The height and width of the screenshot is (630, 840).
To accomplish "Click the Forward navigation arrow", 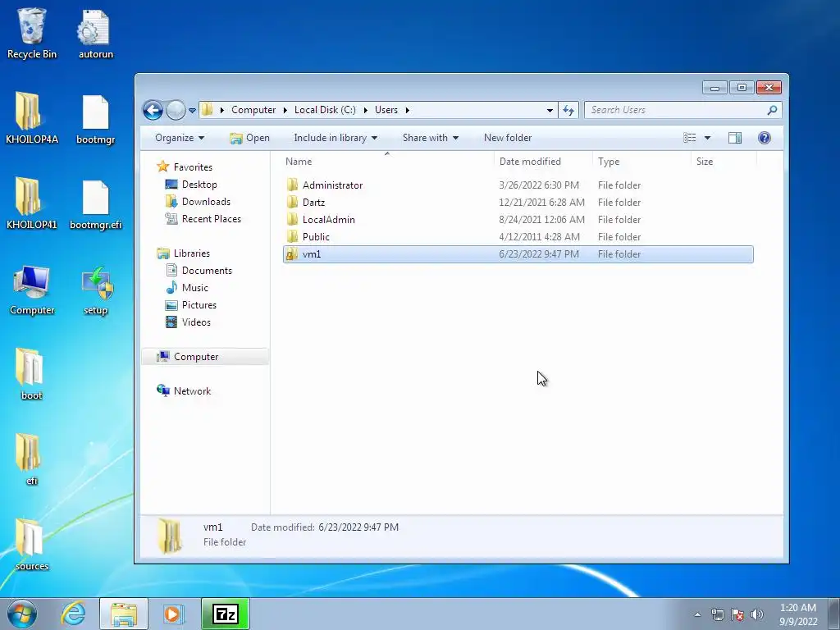I will 176,111.
